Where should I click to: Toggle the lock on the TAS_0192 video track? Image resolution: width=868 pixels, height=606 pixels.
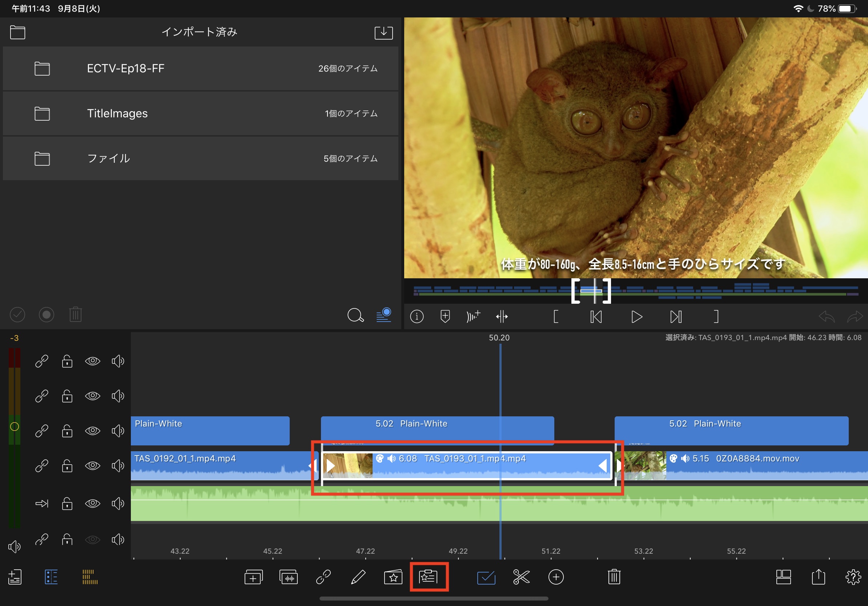pos(67,465)
